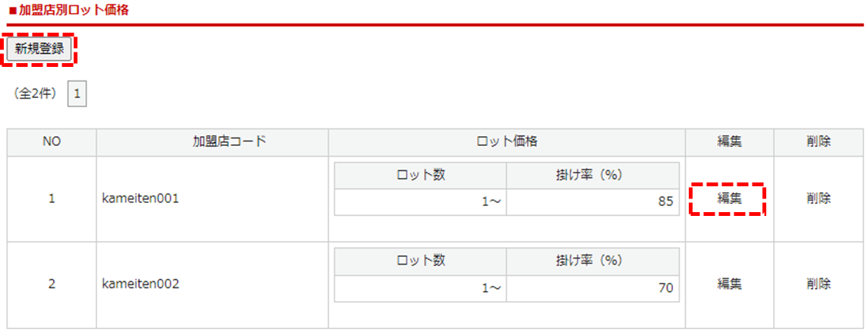Select page 1 in the pagination
The height and width of the screenshot is (333, 868).
[x=77, y=94]
